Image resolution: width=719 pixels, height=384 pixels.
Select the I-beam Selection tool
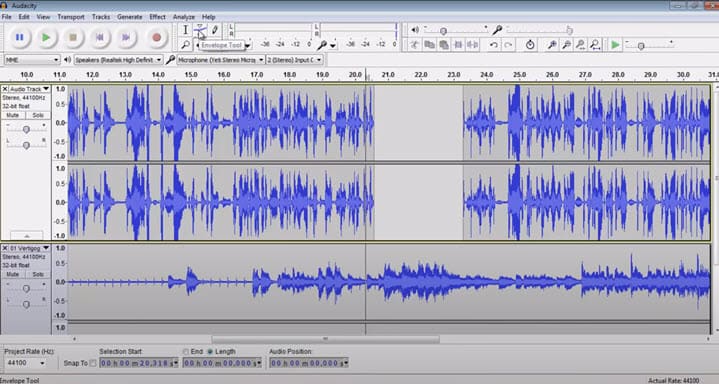point(185,30)
